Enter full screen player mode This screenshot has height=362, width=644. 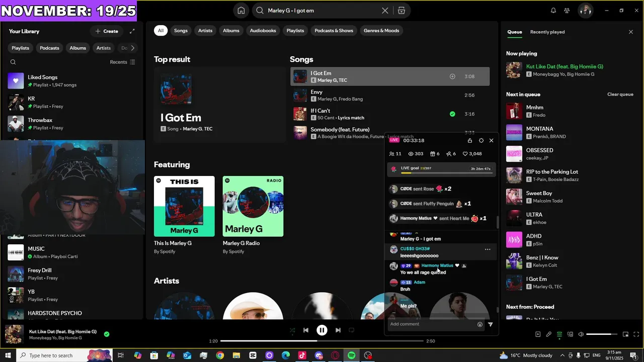(636, 334)
